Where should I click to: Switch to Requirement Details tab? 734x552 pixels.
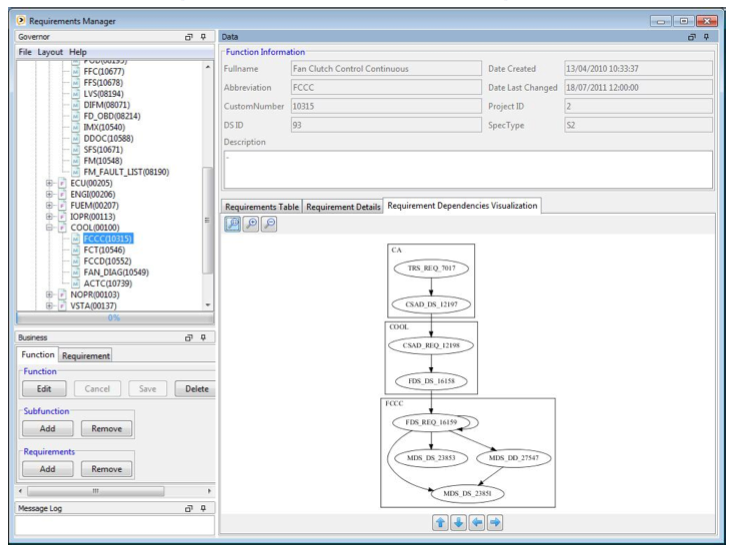(x=343, y=206)
